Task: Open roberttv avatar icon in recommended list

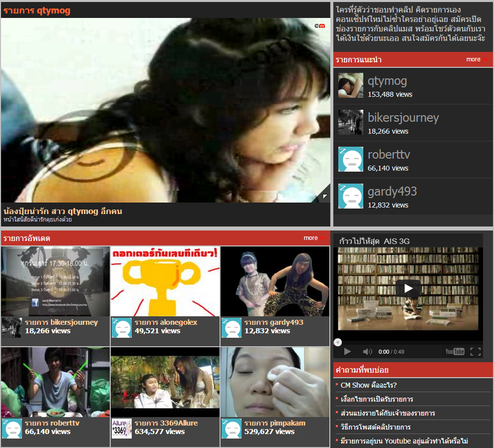Action: (351, 159)
